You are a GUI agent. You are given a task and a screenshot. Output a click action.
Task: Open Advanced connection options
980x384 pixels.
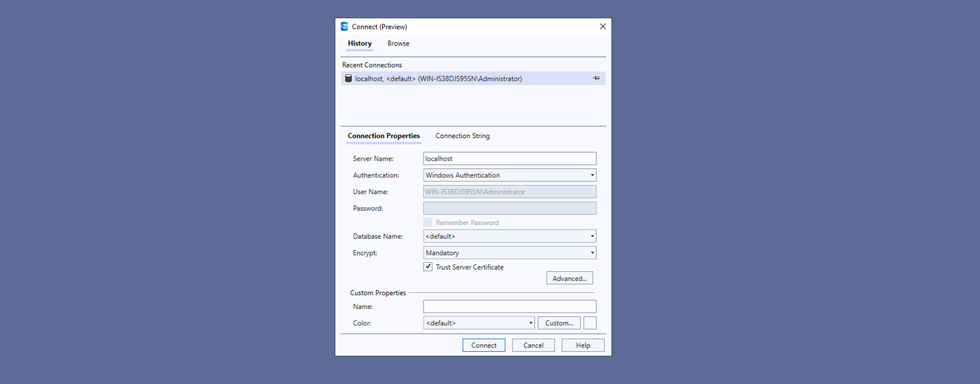[569, 278]
